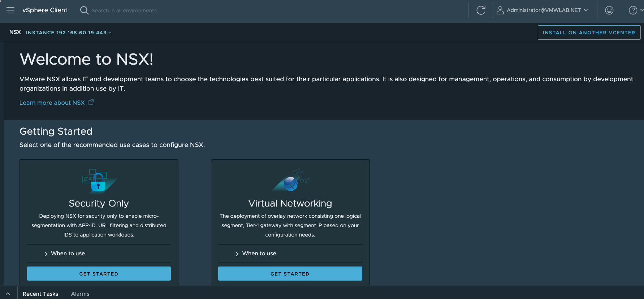
Task: Click the Virtual Networking globe illustration
Action: point(291,180)
